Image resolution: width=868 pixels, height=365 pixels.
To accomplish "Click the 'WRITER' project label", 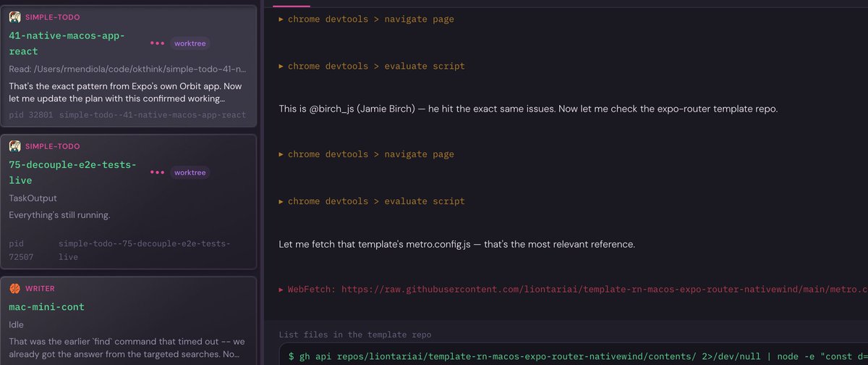I will point(40,288).
